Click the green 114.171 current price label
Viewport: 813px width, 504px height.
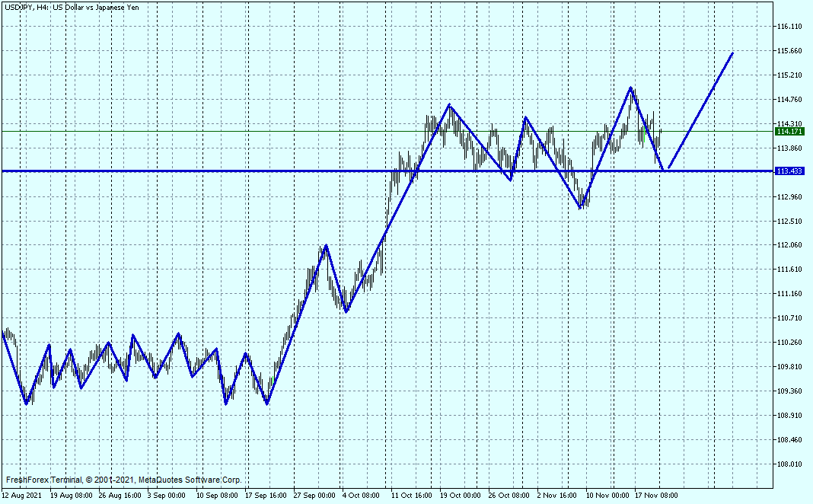click(789, 132)
